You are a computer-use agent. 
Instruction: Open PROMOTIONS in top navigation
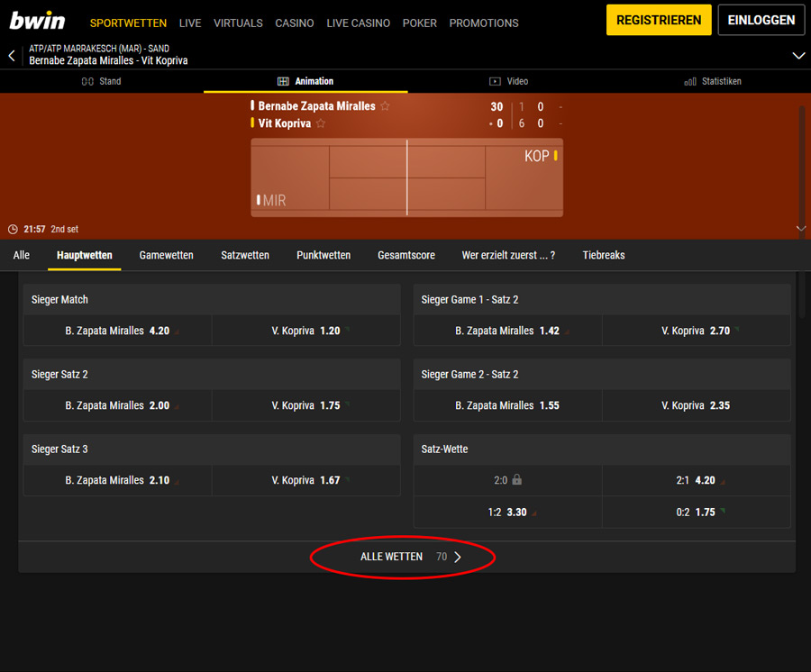(x=484, y=23)
